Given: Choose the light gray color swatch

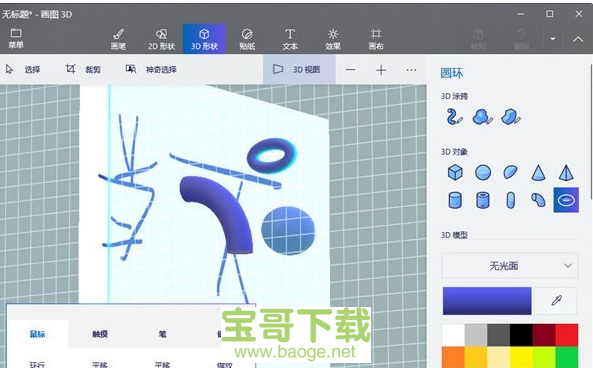Looking at the screenshot, I should [476, 335].
